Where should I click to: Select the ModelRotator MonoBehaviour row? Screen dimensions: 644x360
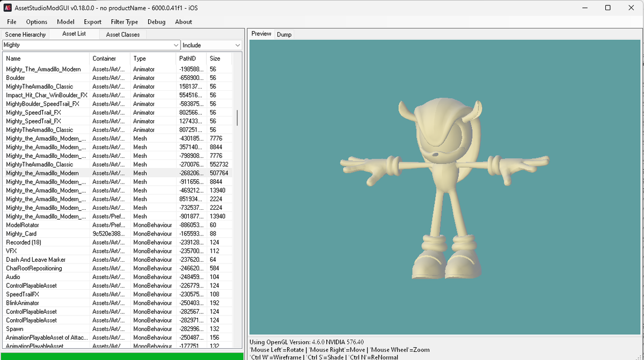click(118, 225)
